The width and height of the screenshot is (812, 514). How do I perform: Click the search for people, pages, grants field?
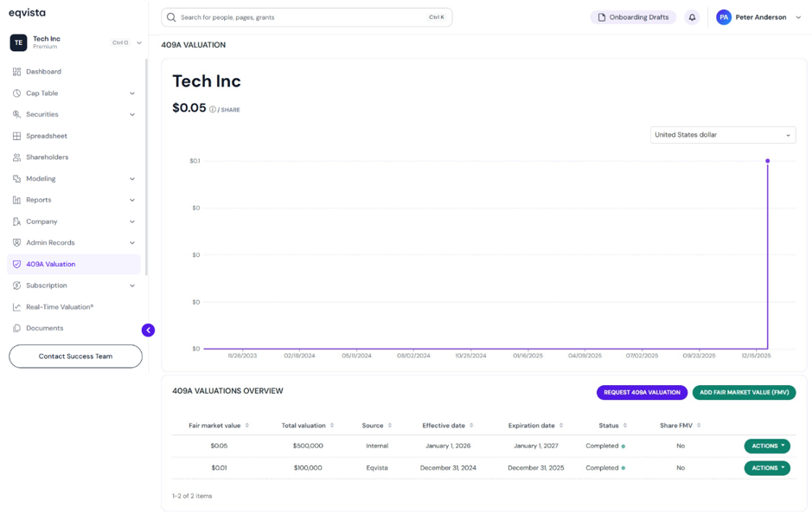[307, 17]
